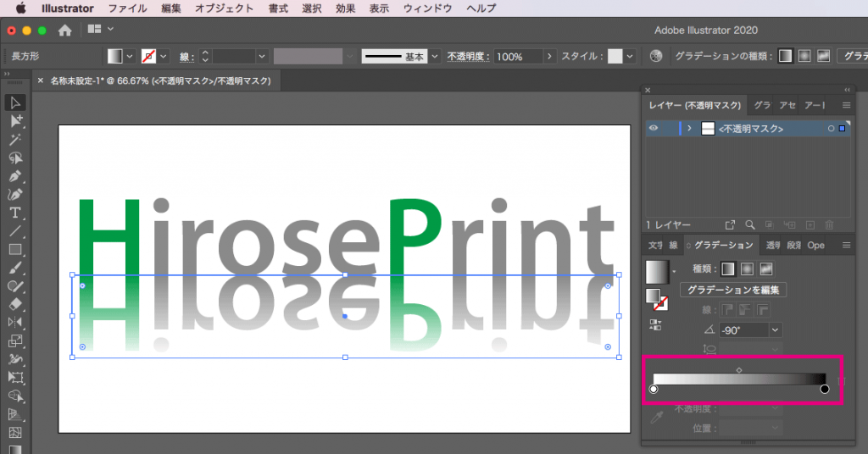This screenshot has height=454, width=868.
Task: Select the Pen tool in the toolbar
Action: pos(15,176)
